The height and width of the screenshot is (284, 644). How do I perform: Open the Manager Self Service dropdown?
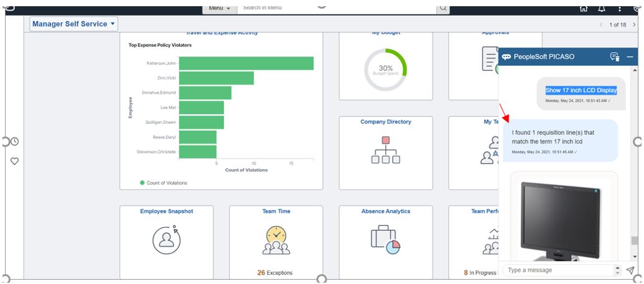74,24
